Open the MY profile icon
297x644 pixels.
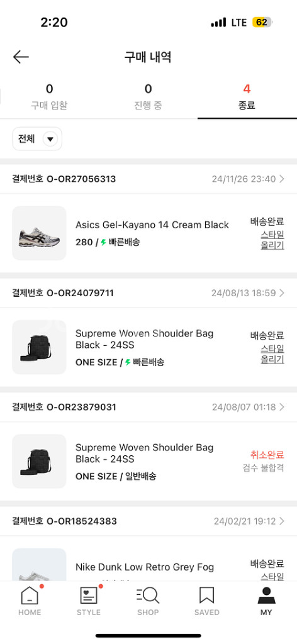click(x=266, y=595)
